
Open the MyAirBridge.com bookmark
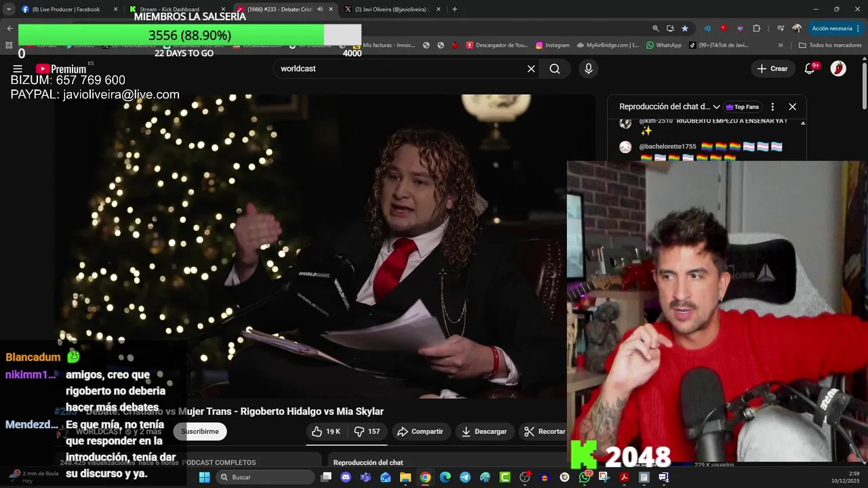click(x=608, y=45)
